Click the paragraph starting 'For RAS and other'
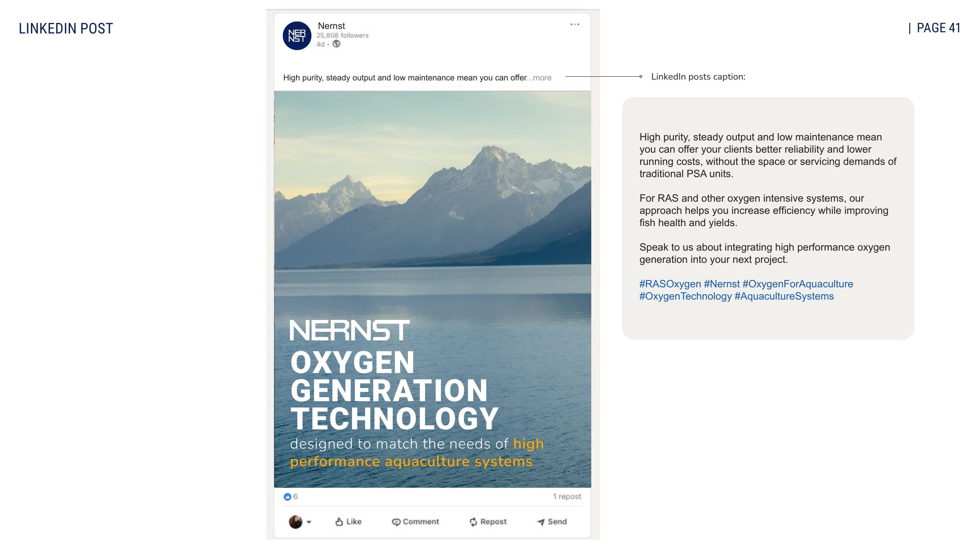The image size is (980, 551). [764, 211]
